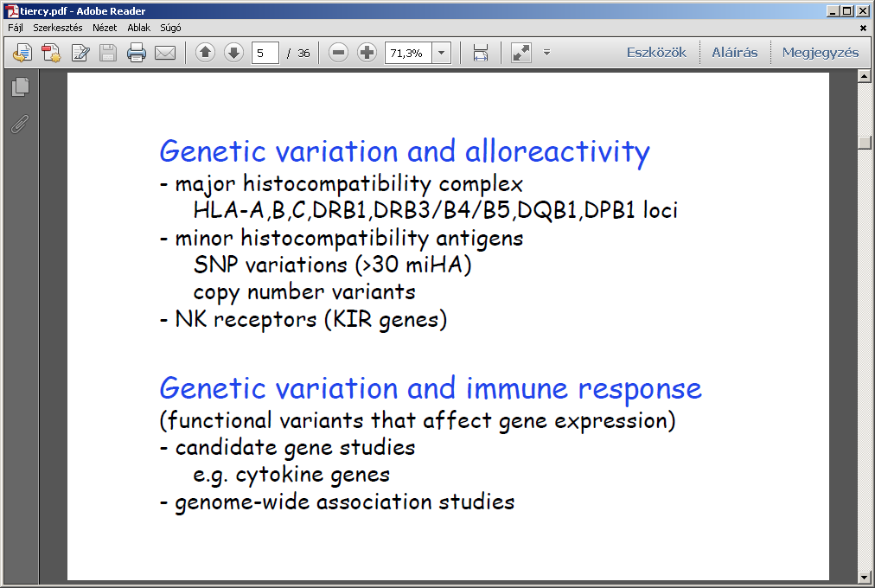Image resolution: width=875 pixels, height=588 pixels.
Task: Click text 'NK receptors (KIR genes)'
Action: click(x=310, y=320)
